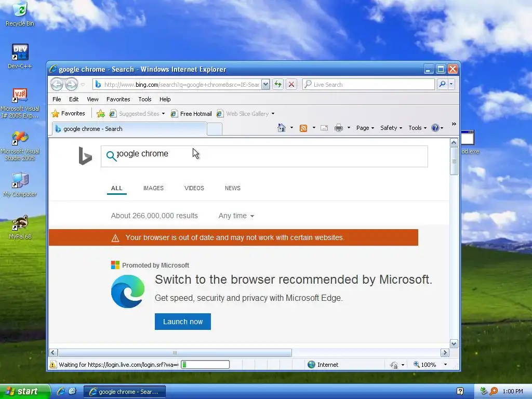Select Microsoft Visual Studio 2005 shortcut
This screenshot has width=532, height=399.
[20, 146]
